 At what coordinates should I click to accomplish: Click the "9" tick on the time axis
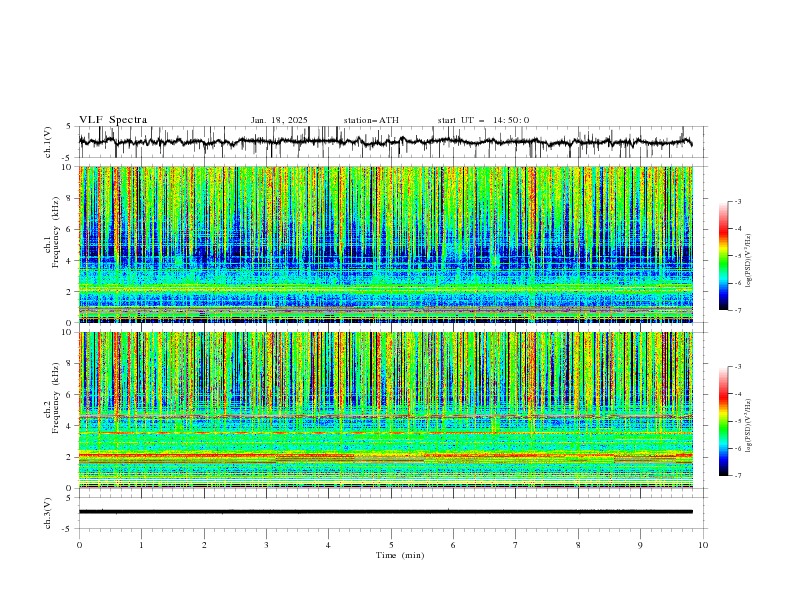click(640, 545)
